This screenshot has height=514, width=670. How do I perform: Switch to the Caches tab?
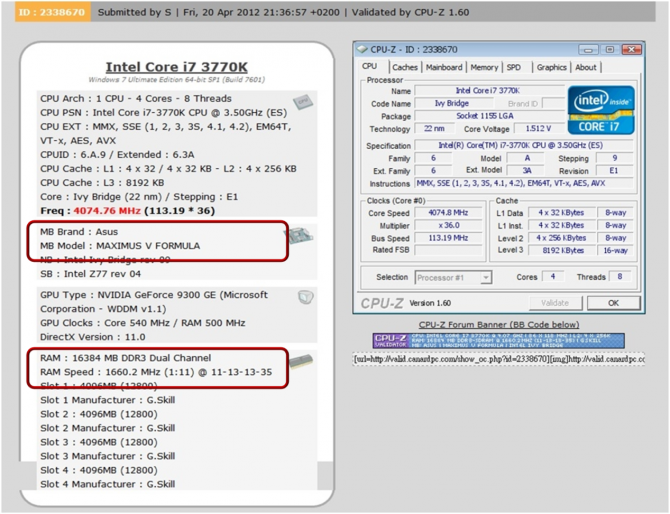[x=405, y=67]
